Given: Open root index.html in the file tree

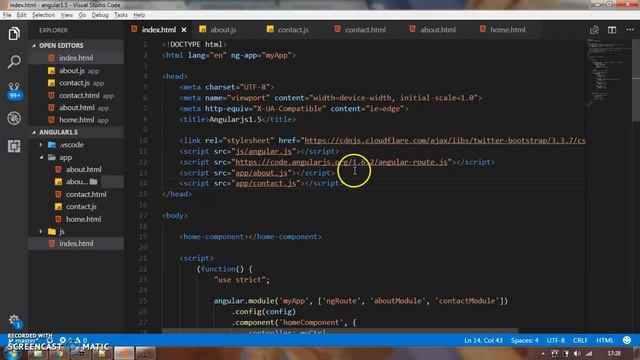Looking at the screenshot, I should tap(76, 244).
